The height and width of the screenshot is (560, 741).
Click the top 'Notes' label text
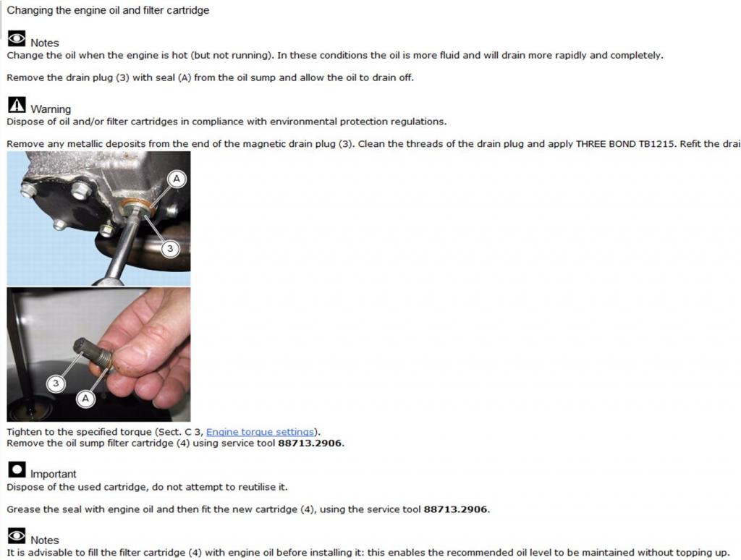(45, 43)
